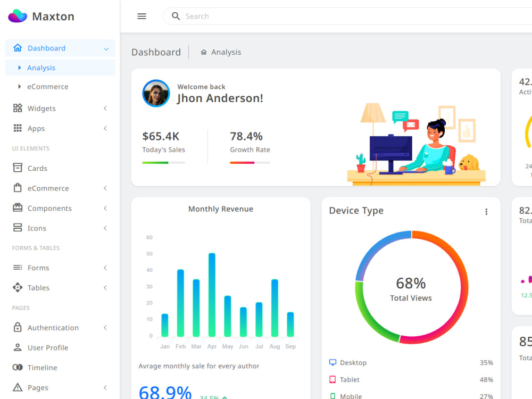
Task: Expand the Forms submenu arrow
Action: (105, 268)
